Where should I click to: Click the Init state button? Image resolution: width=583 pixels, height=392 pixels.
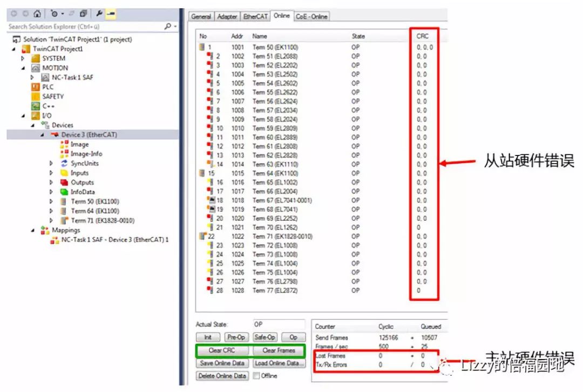click(208, 337)
